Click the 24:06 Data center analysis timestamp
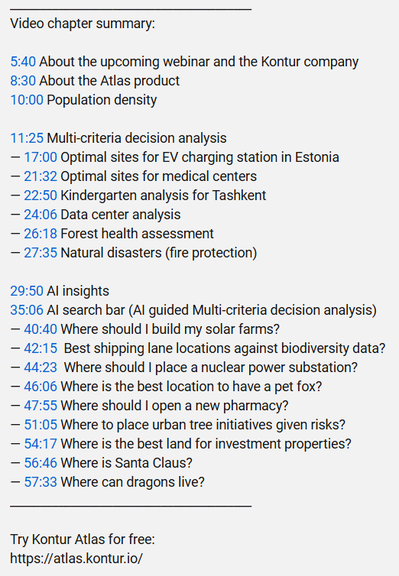The width and height of the screenshot is (399, 576). 40,215
